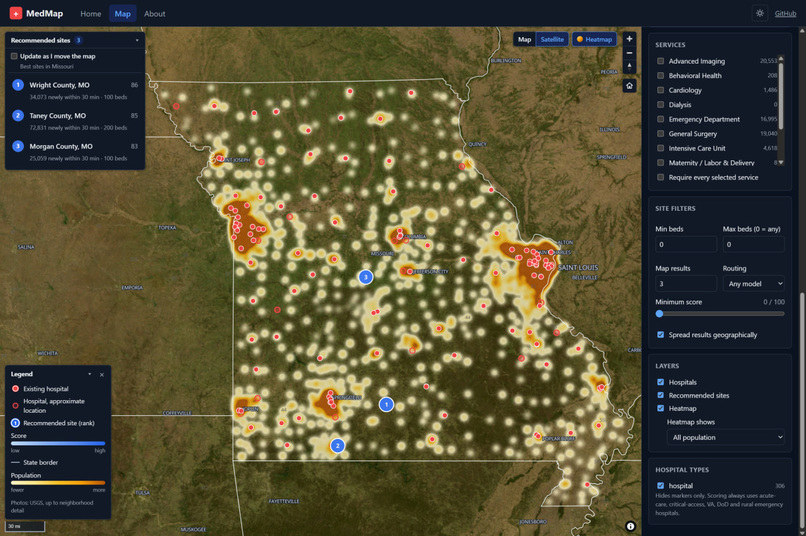Click the Min beds input field

tap(686, 245)
